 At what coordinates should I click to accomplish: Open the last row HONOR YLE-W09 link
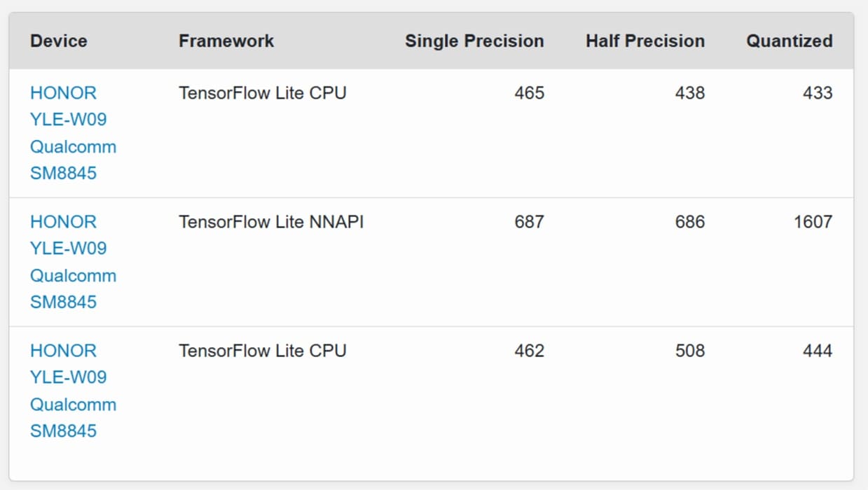click(73, 391)
